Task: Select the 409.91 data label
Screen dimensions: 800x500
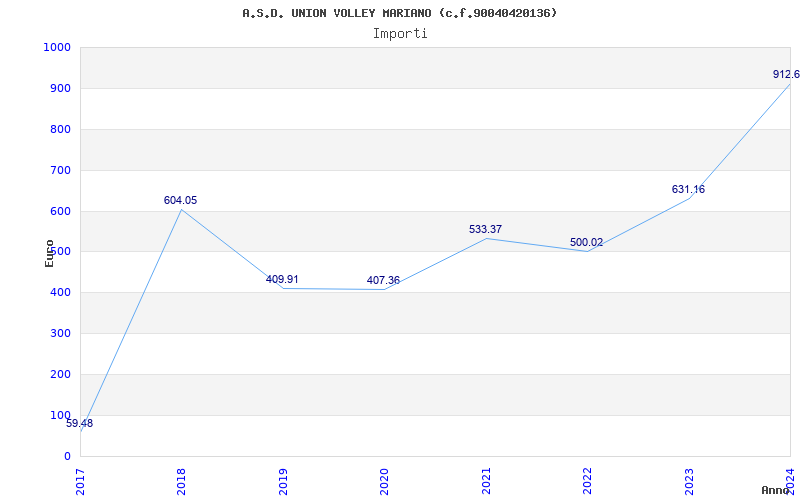Action: tap(282, 279)
